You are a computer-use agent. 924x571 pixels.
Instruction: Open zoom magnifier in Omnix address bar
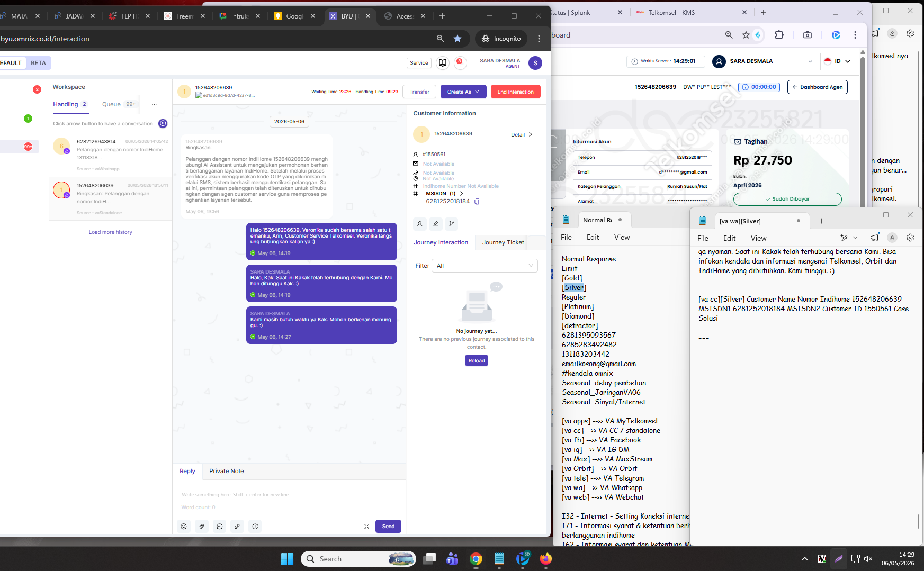coord(440,39)
